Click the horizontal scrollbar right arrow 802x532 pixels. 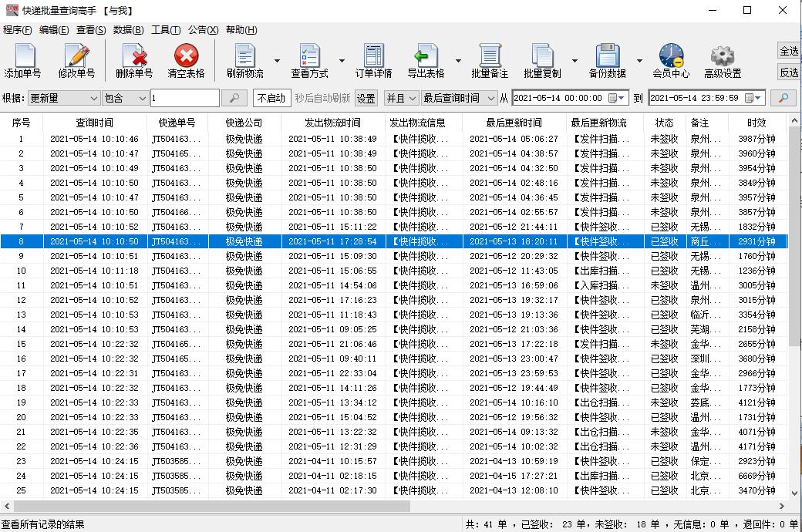(x=781, y=506)
